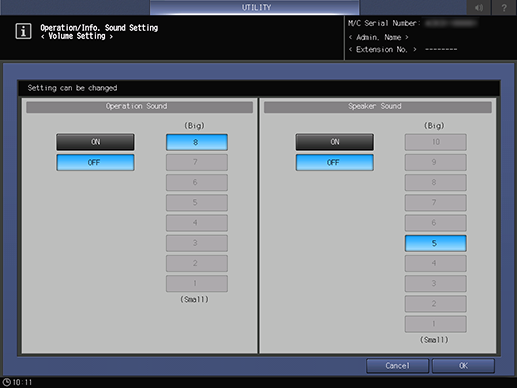Set Operation Sound volume to 3

(x=197, y=243)
